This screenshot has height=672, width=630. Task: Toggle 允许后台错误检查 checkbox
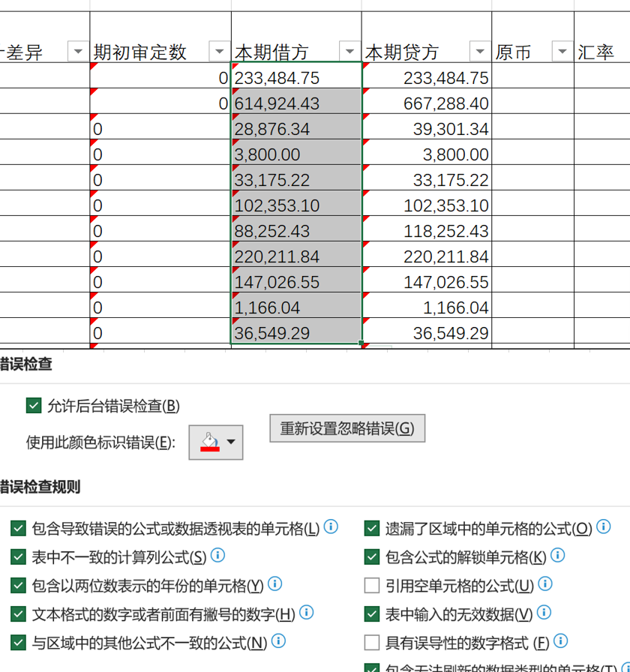[x=34, y=406]
